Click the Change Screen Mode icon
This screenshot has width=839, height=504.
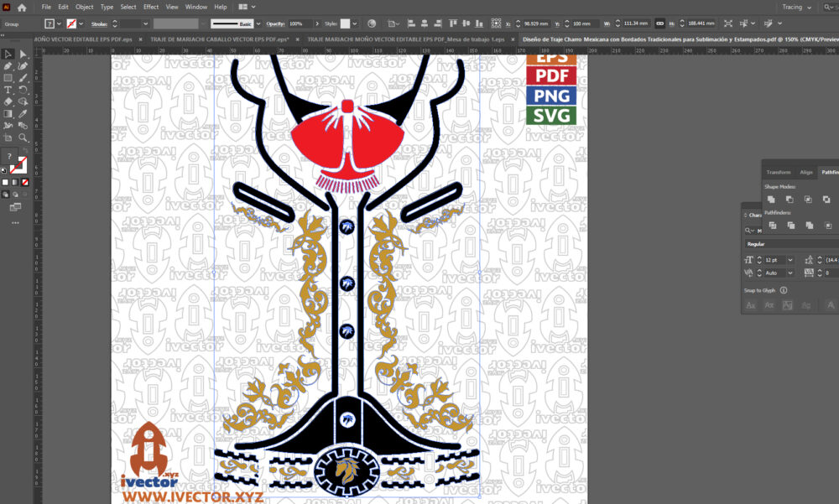point(15,207)
